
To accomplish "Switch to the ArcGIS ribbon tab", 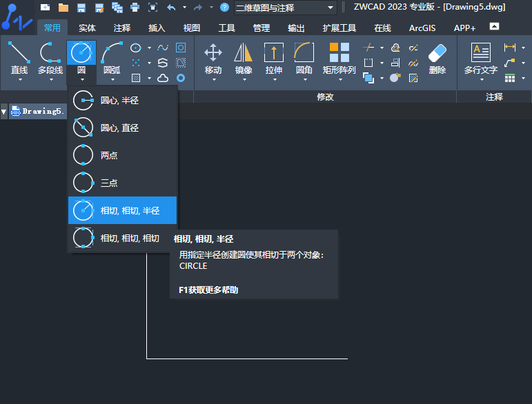I will coord(422,28).
